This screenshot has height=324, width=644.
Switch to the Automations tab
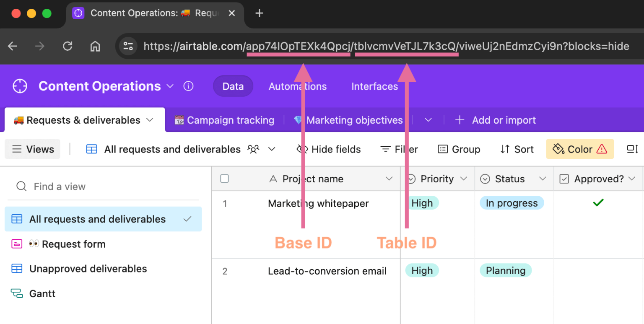[x=297, y=86]
